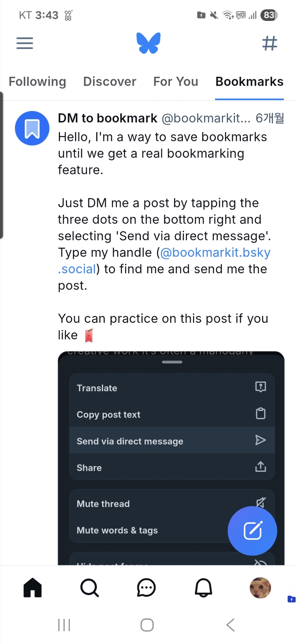Open the Search magnifier icon
Screen dimensions: 297x644
89,588
